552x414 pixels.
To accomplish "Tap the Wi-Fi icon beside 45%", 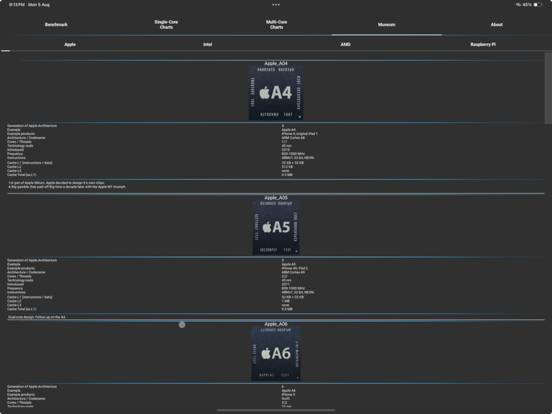I will [x=518, y=5].
